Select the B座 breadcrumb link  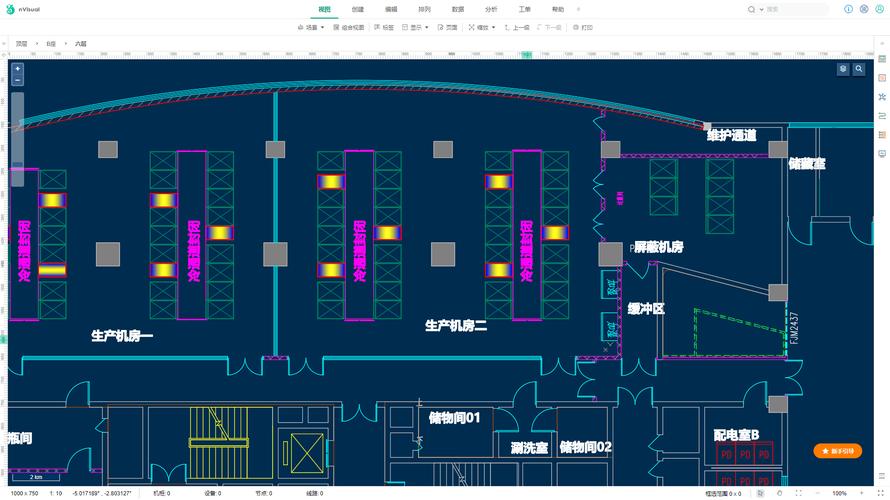click(x=51, y=44)
